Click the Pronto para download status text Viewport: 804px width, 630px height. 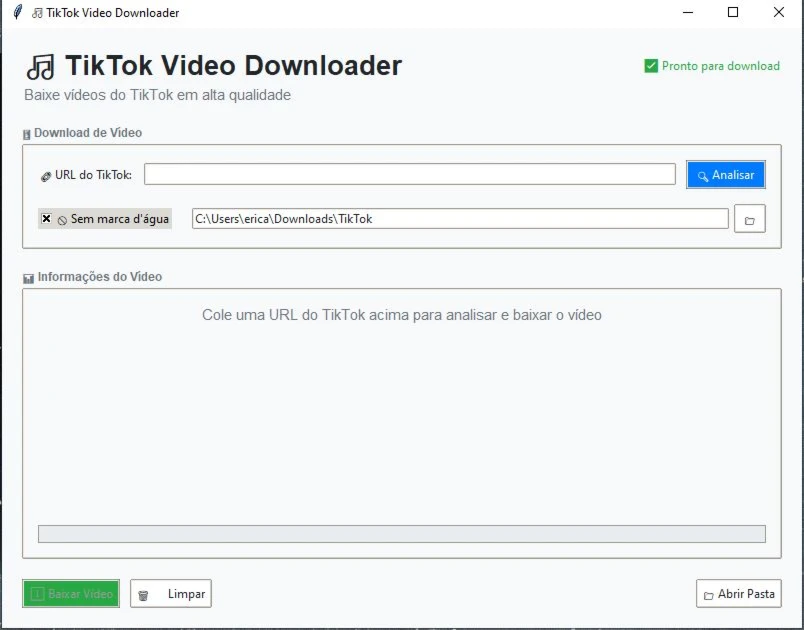click(x=720, y=66)
